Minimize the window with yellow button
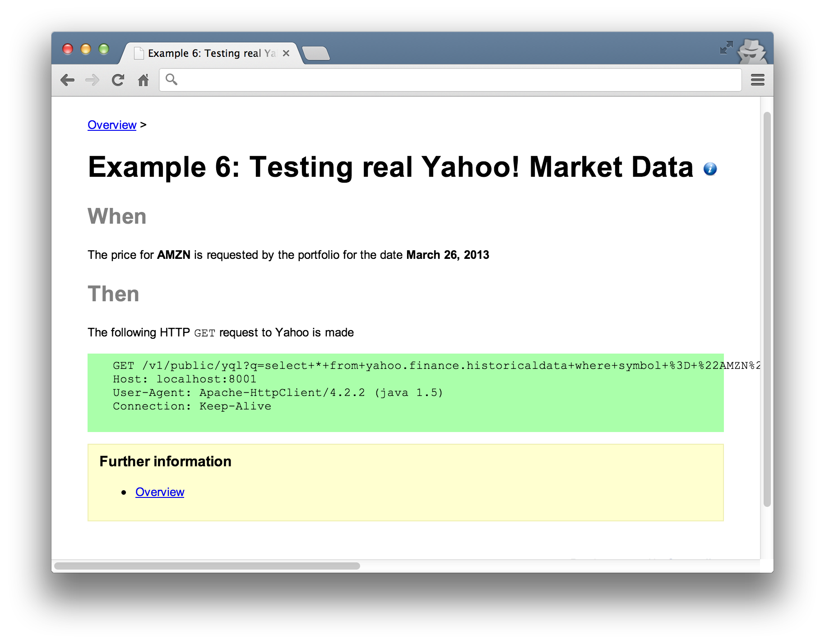 (x=86, y=49)
